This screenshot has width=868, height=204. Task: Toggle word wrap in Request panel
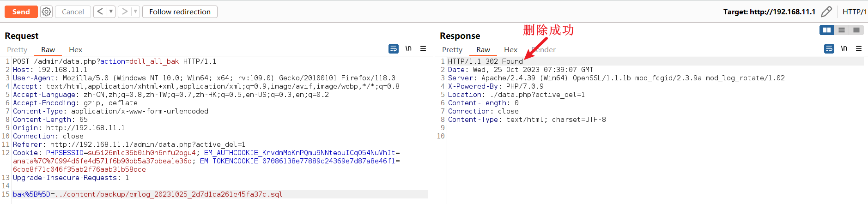pos(394,48)
